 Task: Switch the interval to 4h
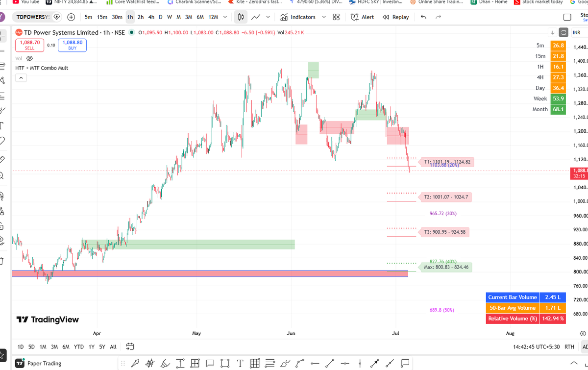point(151,17)
